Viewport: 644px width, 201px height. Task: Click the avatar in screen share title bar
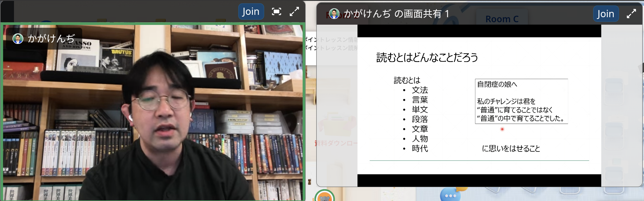coord(334,14)
